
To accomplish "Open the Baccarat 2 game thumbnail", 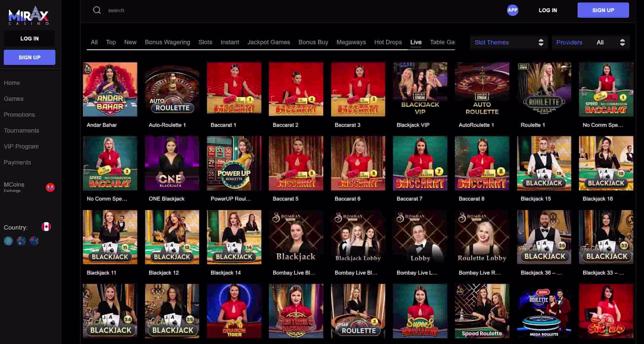I will [296, 89].
